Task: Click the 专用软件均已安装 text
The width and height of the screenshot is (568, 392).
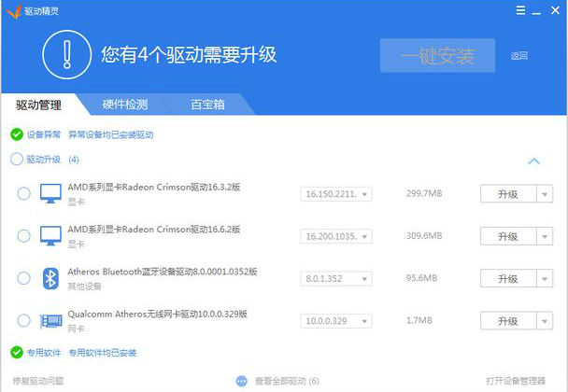Action: pyautogui.click(x=103, y=352)
